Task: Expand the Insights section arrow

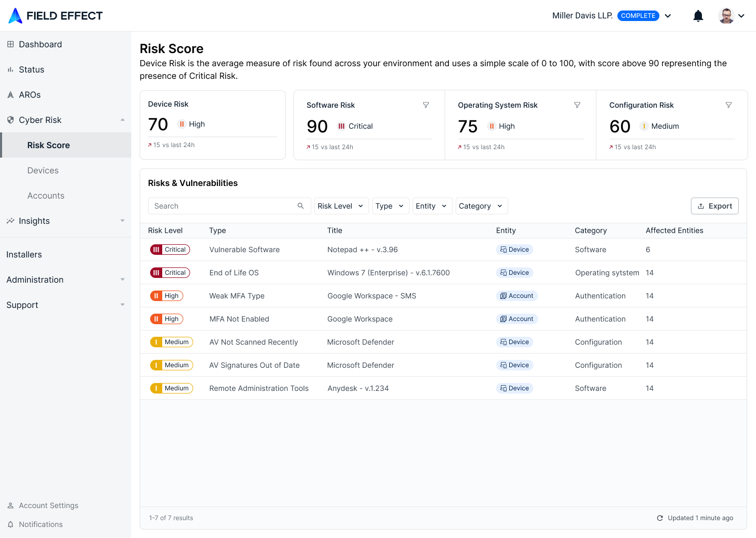Action: (122, 221)
